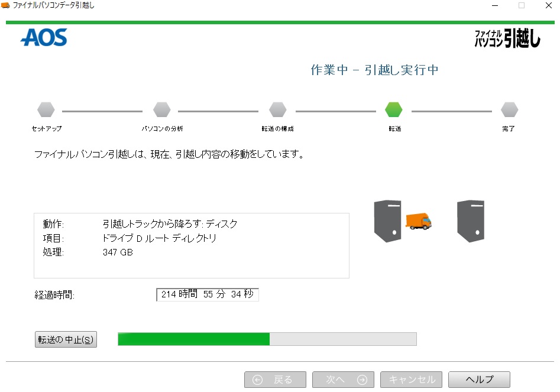Screen dimensions: 560x392
Task: Click the 動作: label
Action: [53, 224]
